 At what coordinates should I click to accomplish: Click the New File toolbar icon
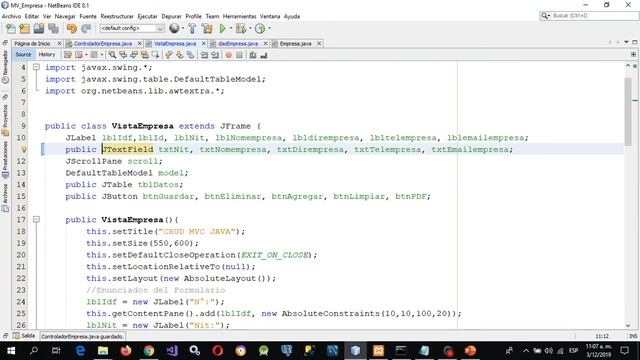click(x=11, y=29)
